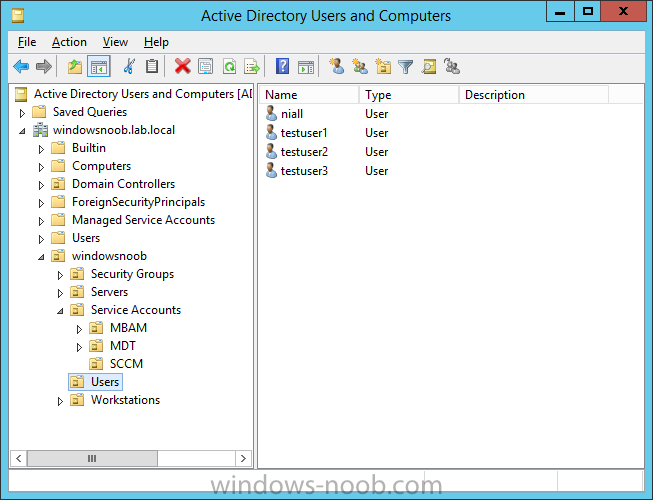
Task: Select the Builtin tree item
Action: (x=89, y=148)
